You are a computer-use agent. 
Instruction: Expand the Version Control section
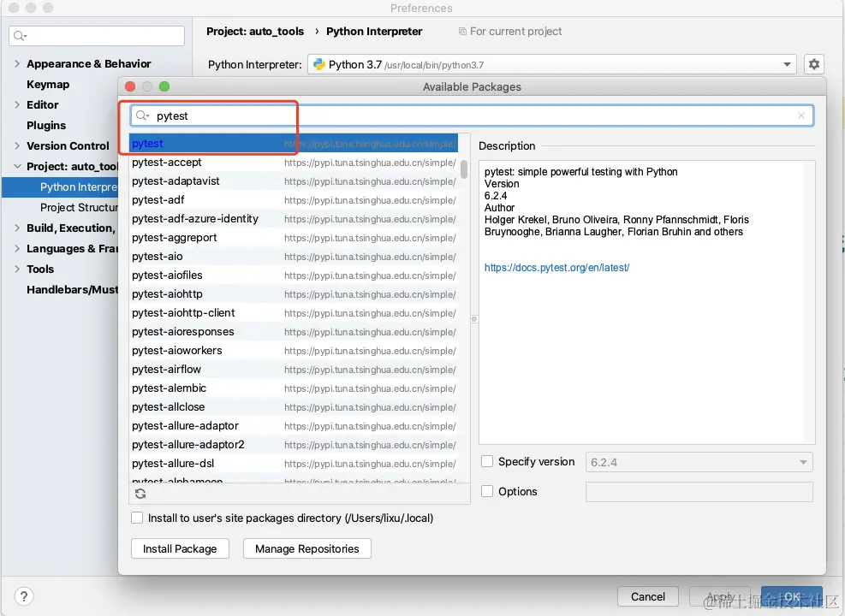click(17, 146)
